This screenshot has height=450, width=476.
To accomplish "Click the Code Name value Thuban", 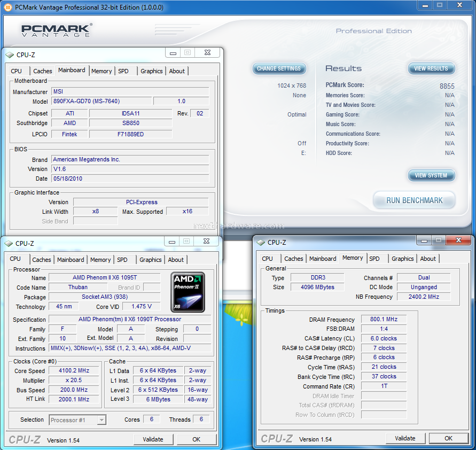I will pyautogui.click(x=78, y=287).
